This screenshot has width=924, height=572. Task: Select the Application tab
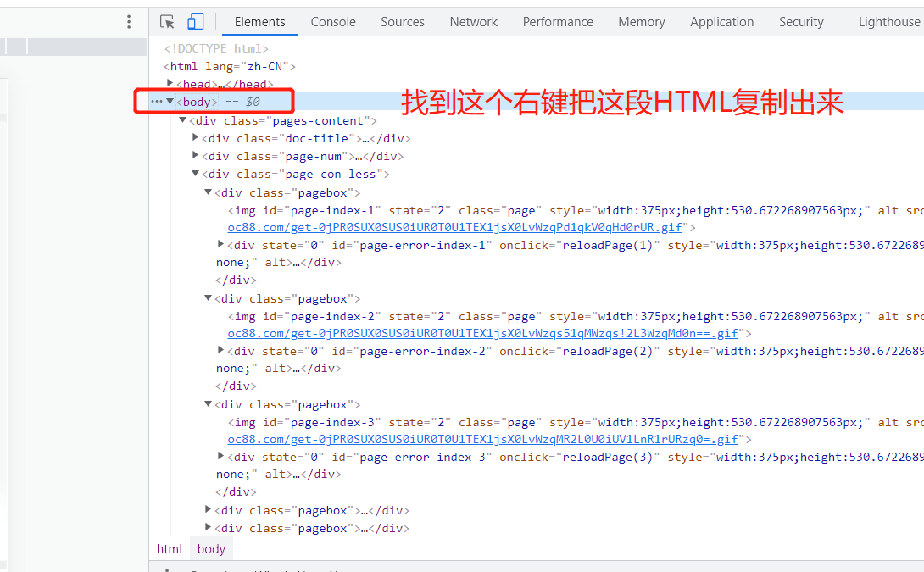[x=721, y=22]
